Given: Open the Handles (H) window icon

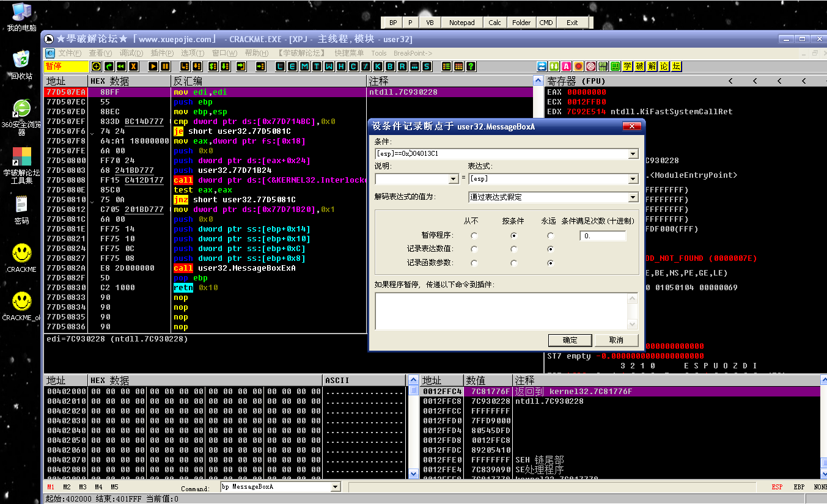Looking at the screenshot, I should click(341, 66).
